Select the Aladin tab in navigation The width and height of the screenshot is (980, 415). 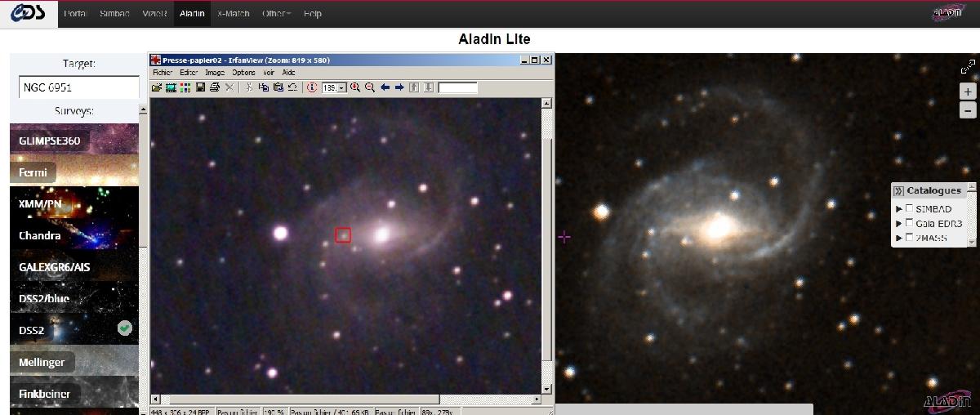192,14
